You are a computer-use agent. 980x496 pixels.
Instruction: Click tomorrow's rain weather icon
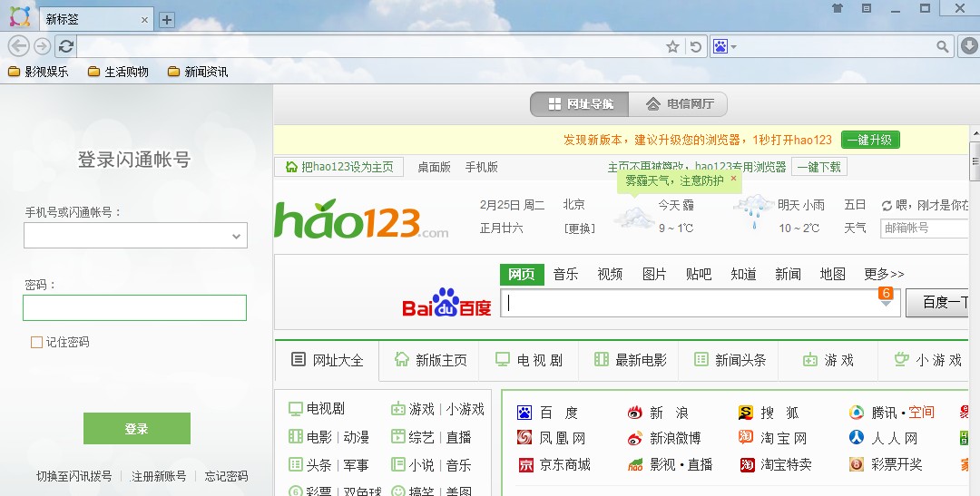[754, 211]
